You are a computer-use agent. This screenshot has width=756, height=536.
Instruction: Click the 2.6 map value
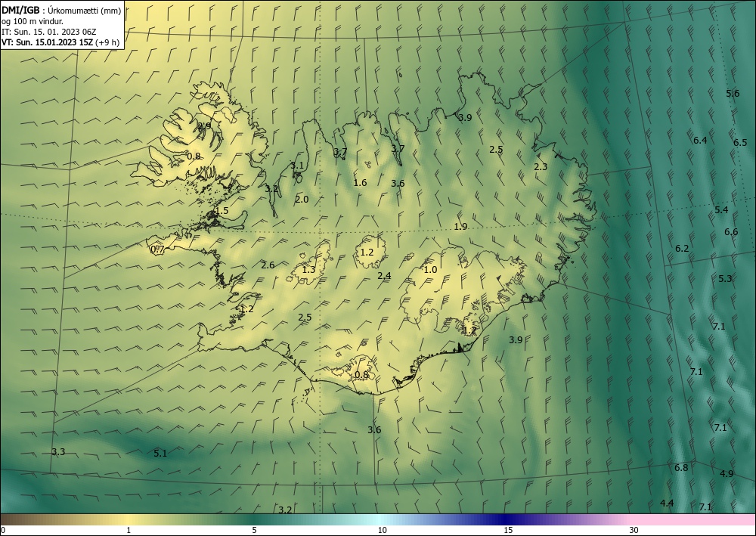pos(268,265)
